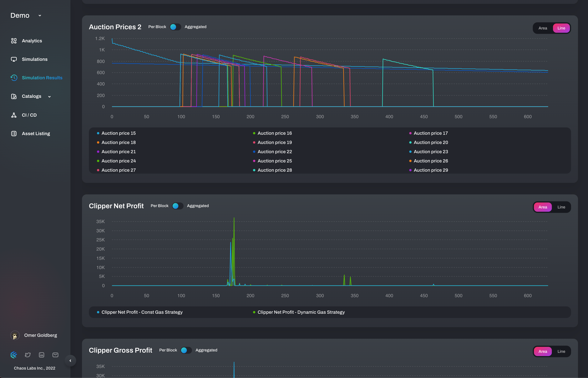
Task: Select Line view for Clipper Gross Profit
Action: click(x=561, y=351)
